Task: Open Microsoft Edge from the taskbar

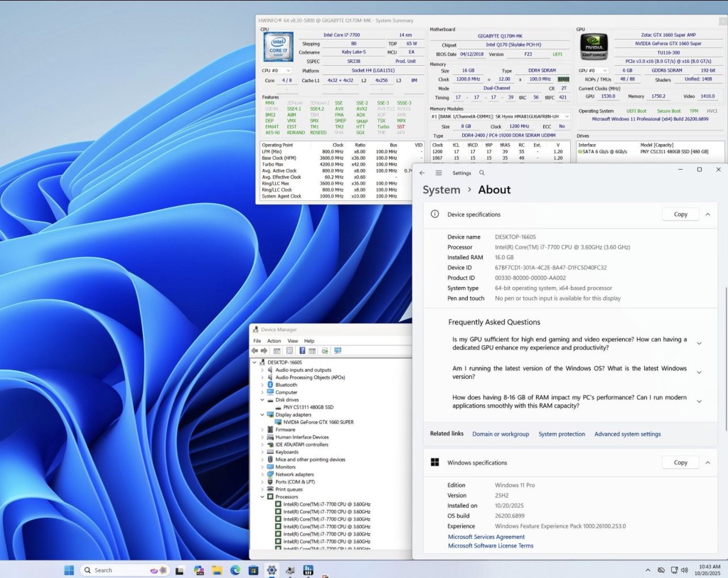Action: tap(235, 570)
